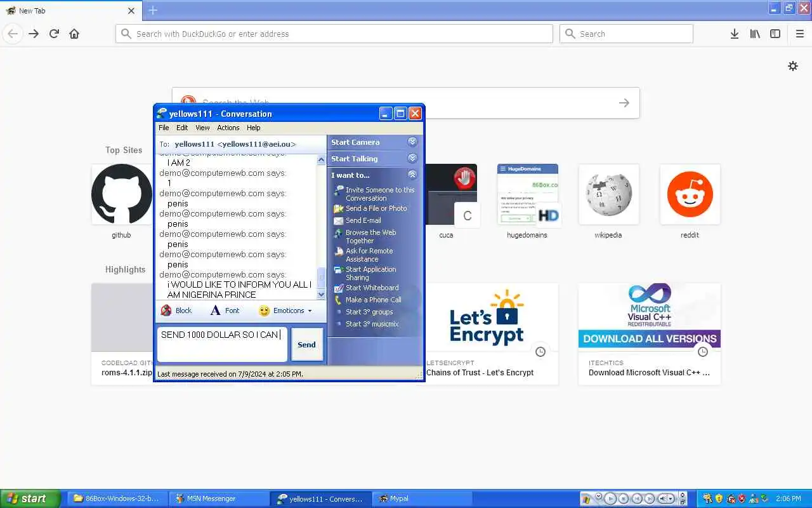Click Send a File or Photo
Screen dimensions: 812x508
[x=371, y=208]
